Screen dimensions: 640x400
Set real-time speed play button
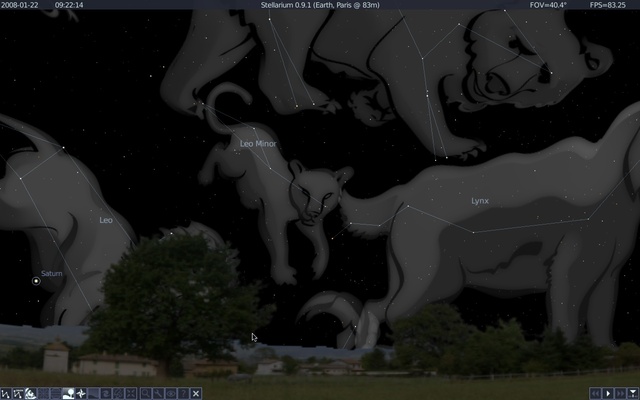coord(608,393)
